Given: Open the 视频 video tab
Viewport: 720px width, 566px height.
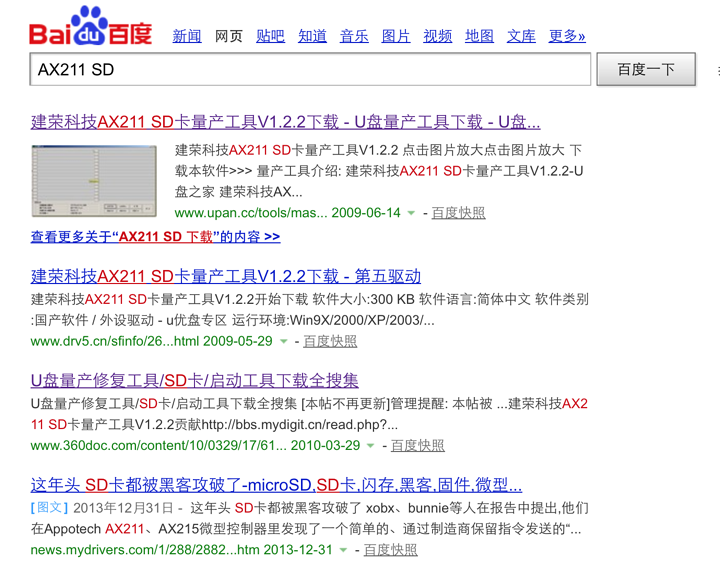Looking at the screenshot, I should 438,36.
